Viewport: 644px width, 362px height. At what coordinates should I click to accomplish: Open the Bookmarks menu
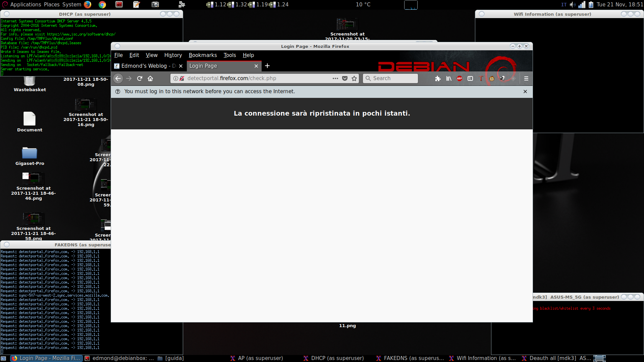(203, 55)
